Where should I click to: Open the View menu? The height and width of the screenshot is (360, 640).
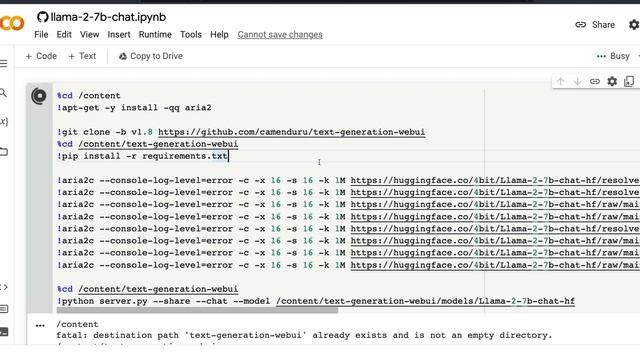pos(89,35)
